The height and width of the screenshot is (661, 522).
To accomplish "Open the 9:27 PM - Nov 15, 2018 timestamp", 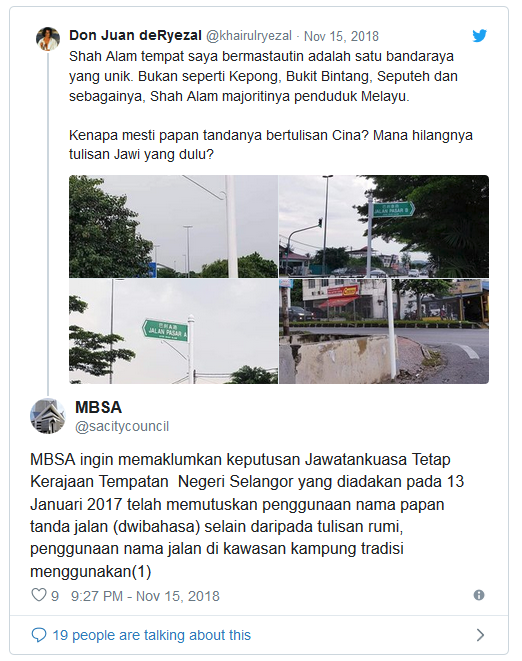I will [145, 596].
